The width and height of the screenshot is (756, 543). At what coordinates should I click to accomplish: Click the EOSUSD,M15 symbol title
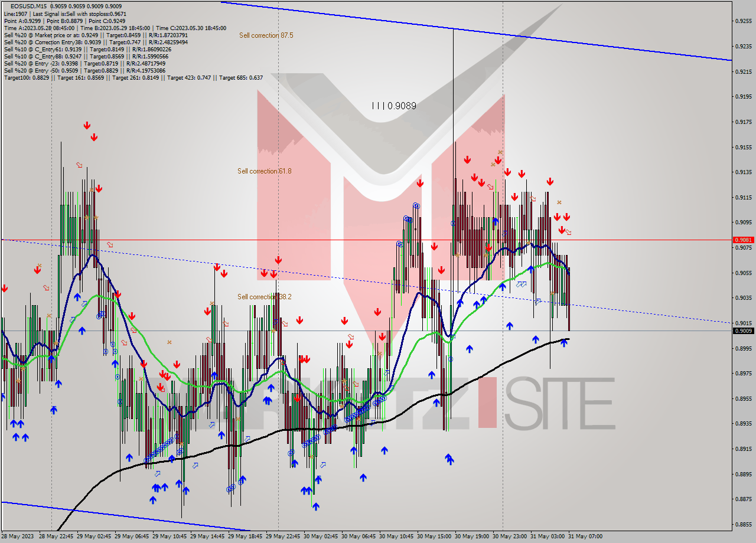tap(28, 6)
